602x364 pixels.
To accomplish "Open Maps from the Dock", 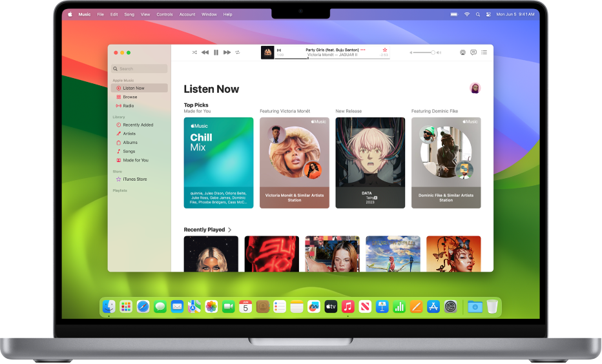I will [194, 307].
